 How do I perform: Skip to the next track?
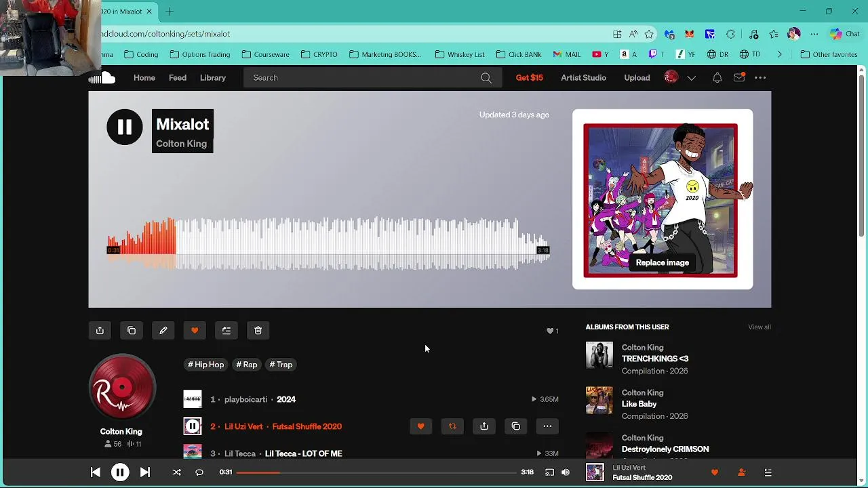pyautogui.click(x=144, y=472)
